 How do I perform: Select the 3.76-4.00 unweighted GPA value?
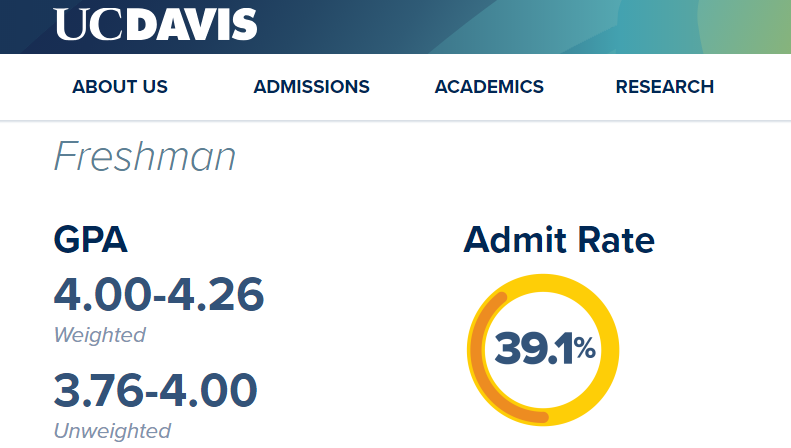[x=155, y=390]
